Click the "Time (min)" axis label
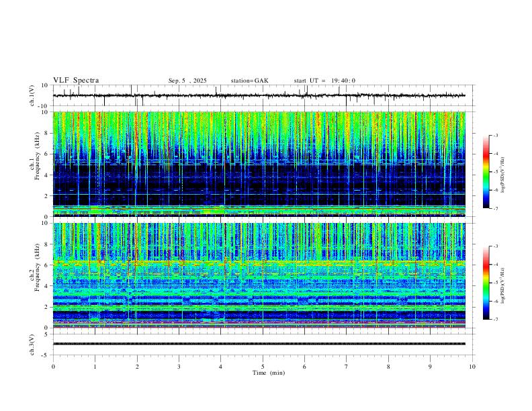The image size is (532, 411). tap(269, 373)
